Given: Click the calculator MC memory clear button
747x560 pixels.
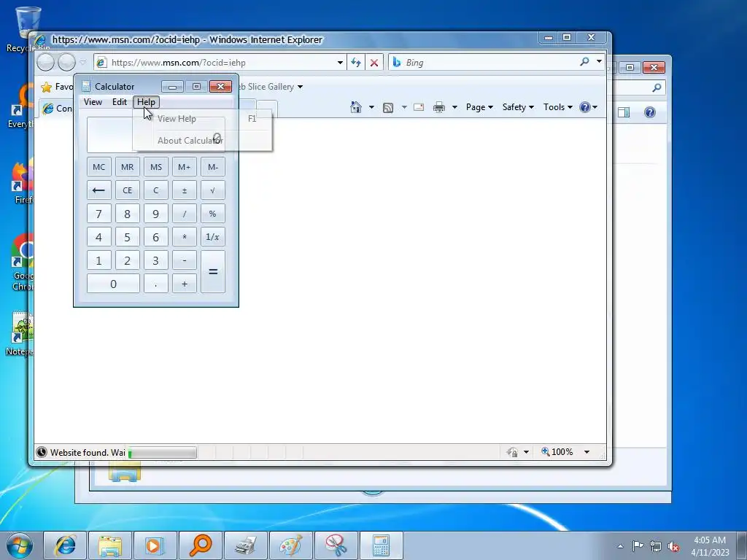Looking at the screenshot, I should click(99, 167).
